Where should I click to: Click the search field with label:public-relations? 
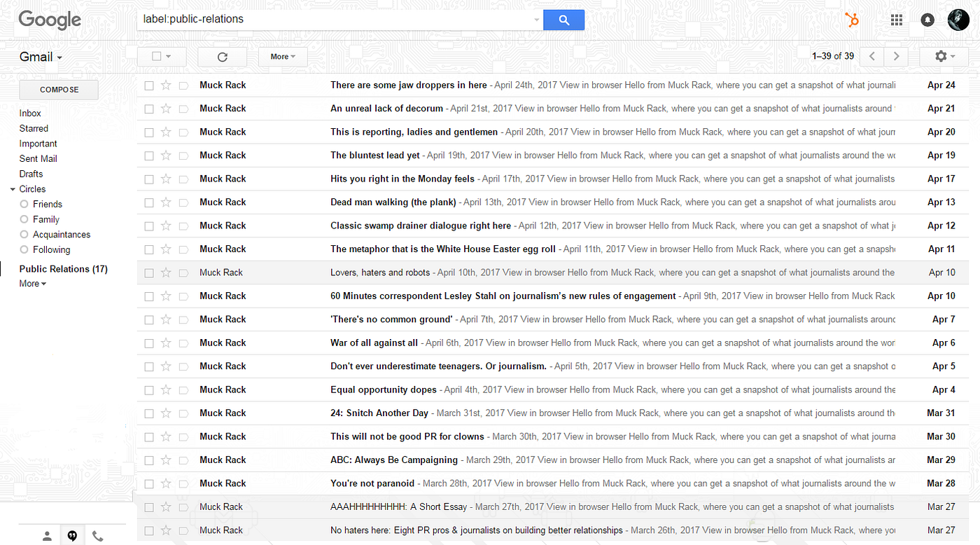[339, 20]
